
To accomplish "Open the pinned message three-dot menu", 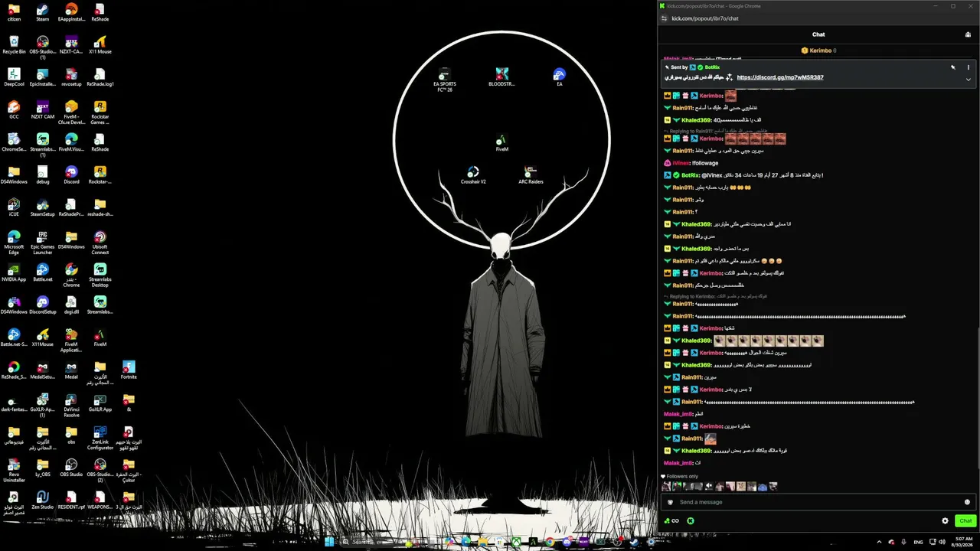I will [968, 67].
